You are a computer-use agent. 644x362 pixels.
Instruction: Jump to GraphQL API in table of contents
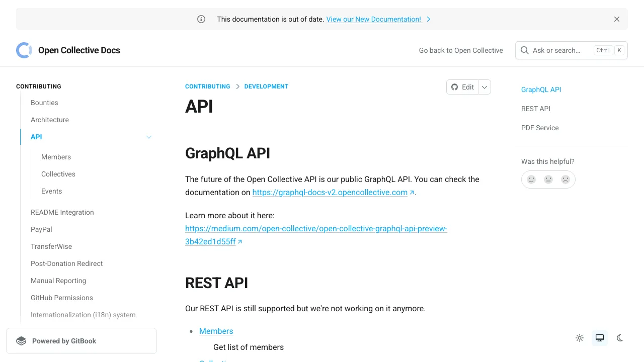[x=541, y=89]
